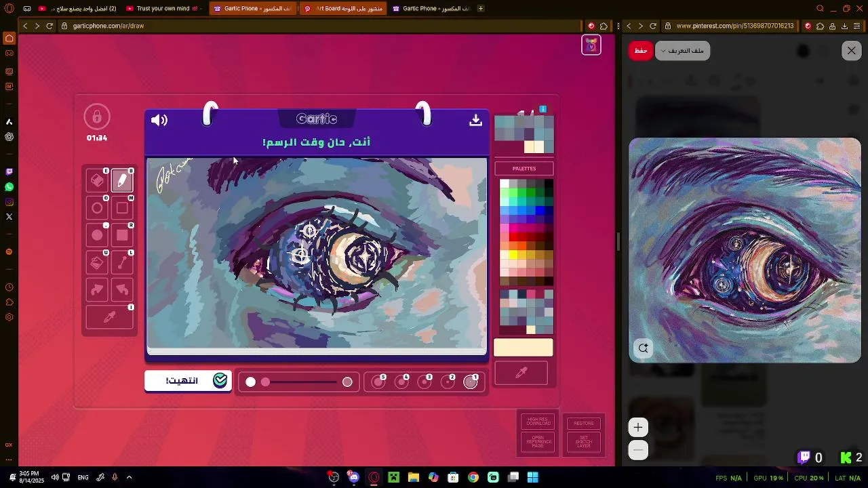868x488 pixels.
Task: Set opacity level 3
Action: (x=425, y=382)
